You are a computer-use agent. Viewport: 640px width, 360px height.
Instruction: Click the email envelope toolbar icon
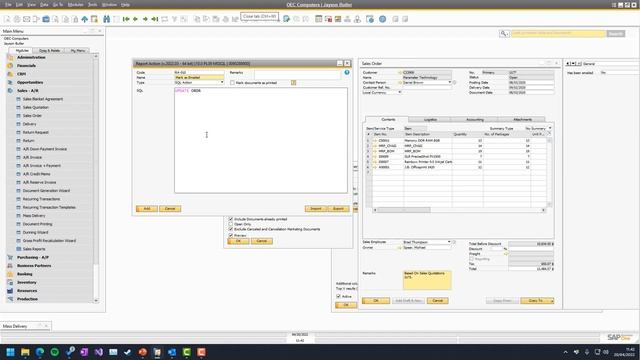[x=27, y=19]
